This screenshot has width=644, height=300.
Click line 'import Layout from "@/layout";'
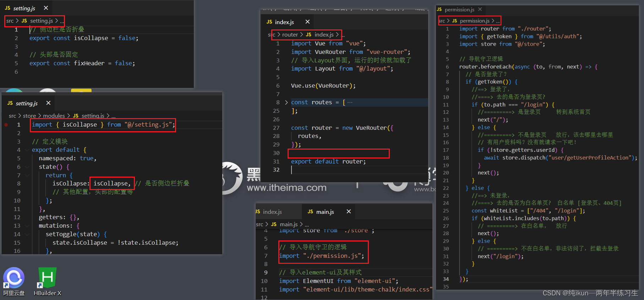[342, 68]
